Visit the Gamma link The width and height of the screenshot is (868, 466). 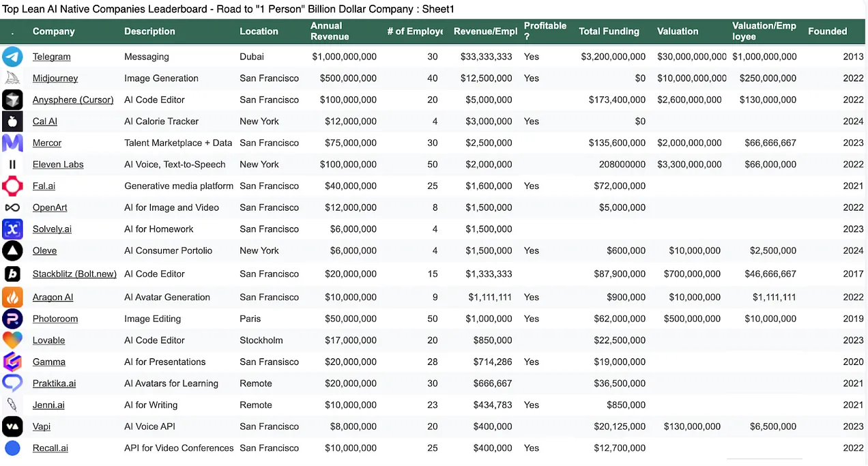[49, 362]
